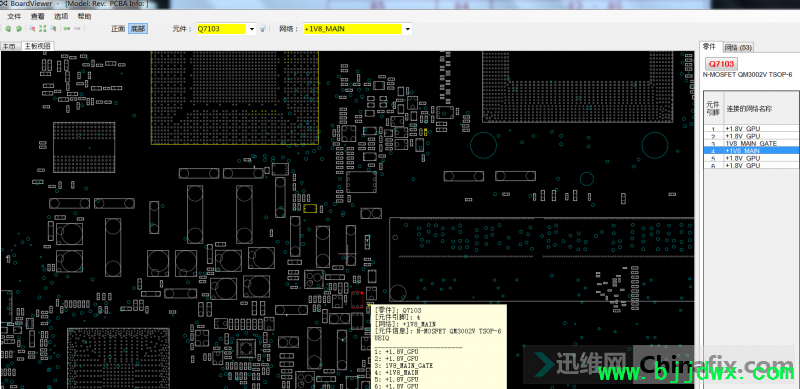
Task: Click the first green rotate icon in toolbar
Action: coord(9,29)
